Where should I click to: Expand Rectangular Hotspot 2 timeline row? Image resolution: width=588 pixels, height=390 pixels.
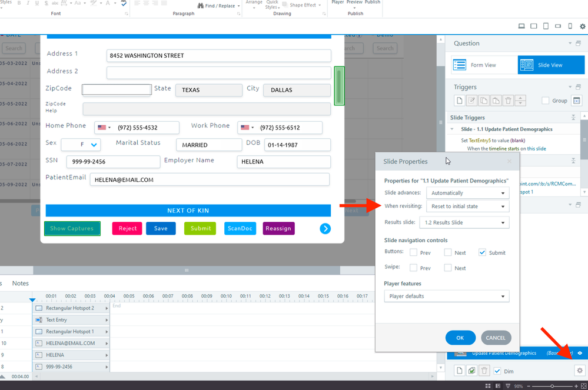click(x=107, y=308)
